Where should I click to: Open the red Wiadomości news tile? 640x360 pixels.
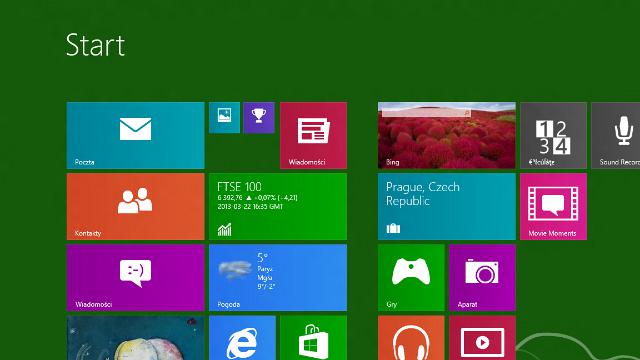point(313,136)
